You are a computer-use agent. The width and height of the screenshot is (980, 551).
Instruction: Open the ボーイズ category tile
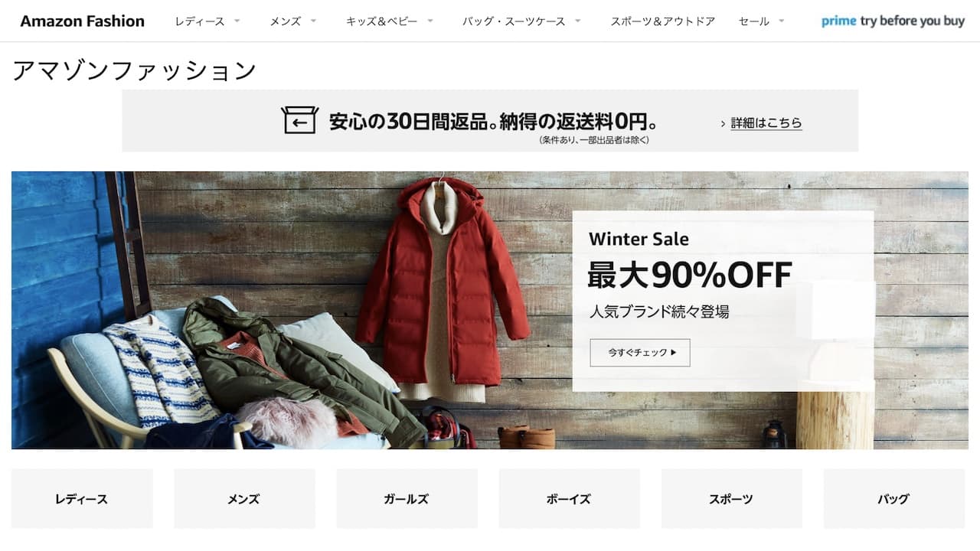pyautogui.click(x=569, y=498)
